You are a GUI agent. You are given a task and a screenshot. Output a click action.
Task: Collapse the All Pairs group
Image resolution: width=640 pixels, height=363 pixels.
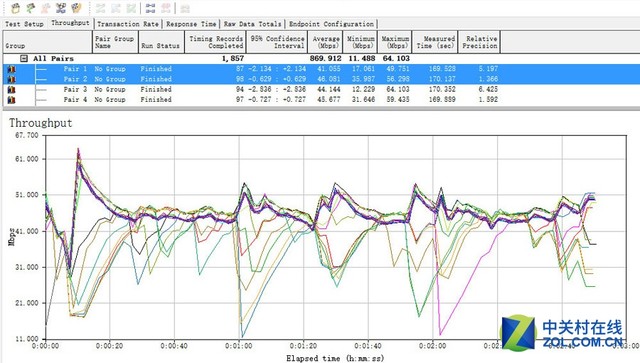(x=24, y=58)
